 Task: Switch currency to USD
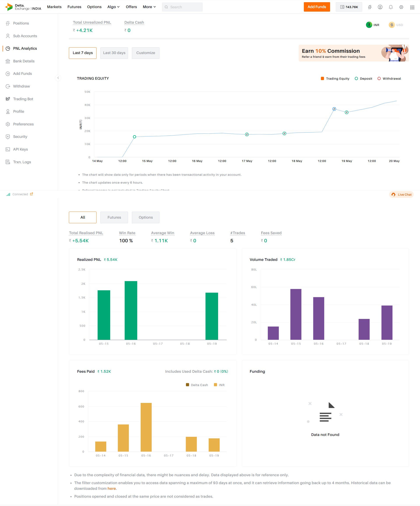(x=396, y=25)
